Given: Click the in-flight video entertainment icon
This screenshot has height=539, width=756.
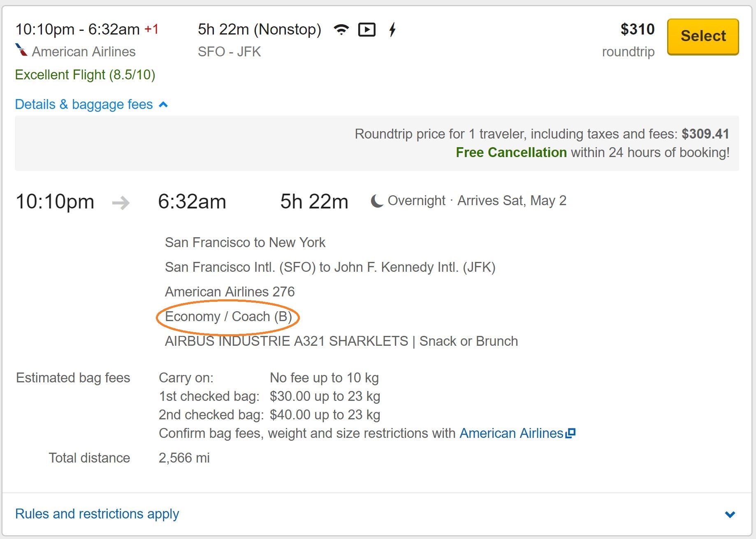Looking at the screenshot, I should pos(367,30).
